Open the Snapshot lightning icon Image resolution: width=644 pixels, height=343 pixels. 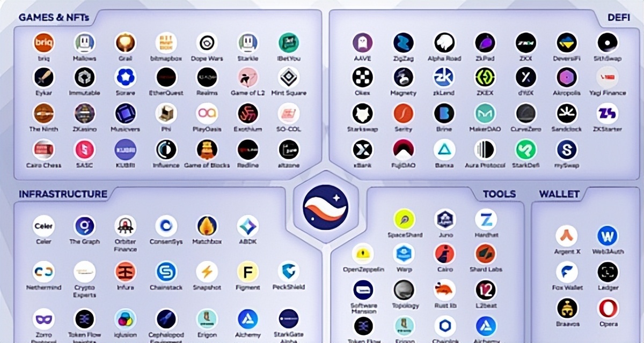click(x=207, y=272)
